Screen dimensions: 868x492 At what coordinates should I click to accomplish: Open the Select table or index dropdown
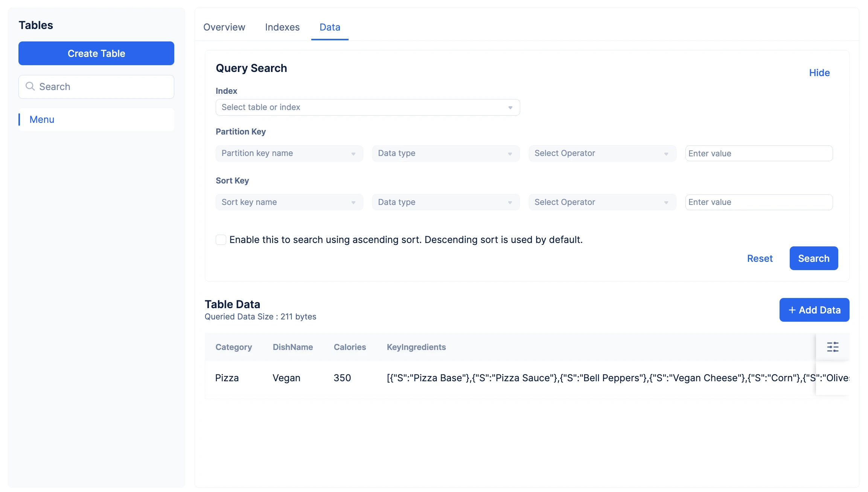pos(368,107)
